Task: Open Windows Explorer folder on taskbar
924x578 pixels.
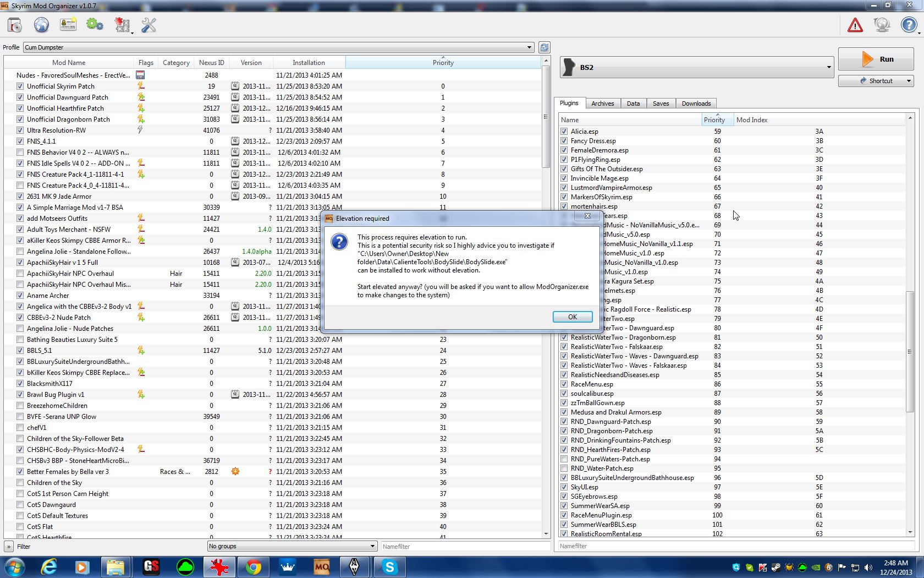Action: (x=116, y=567)
